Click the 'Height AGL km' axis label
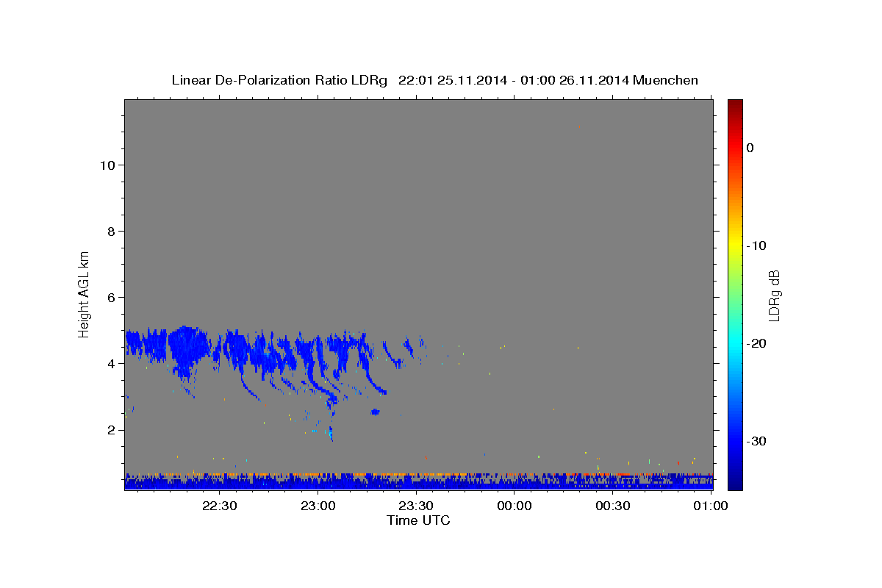 tap(85, 293)
